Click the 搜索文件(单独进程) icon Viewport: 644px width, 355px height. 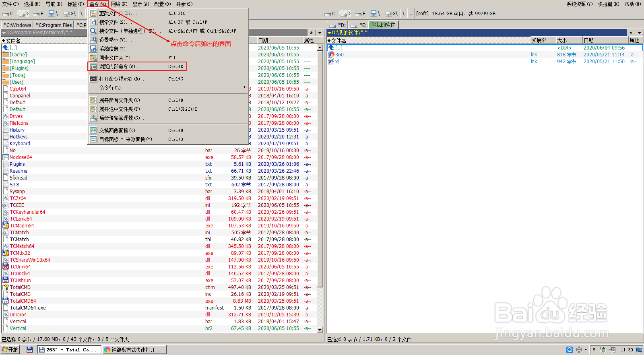click(93, 31)
